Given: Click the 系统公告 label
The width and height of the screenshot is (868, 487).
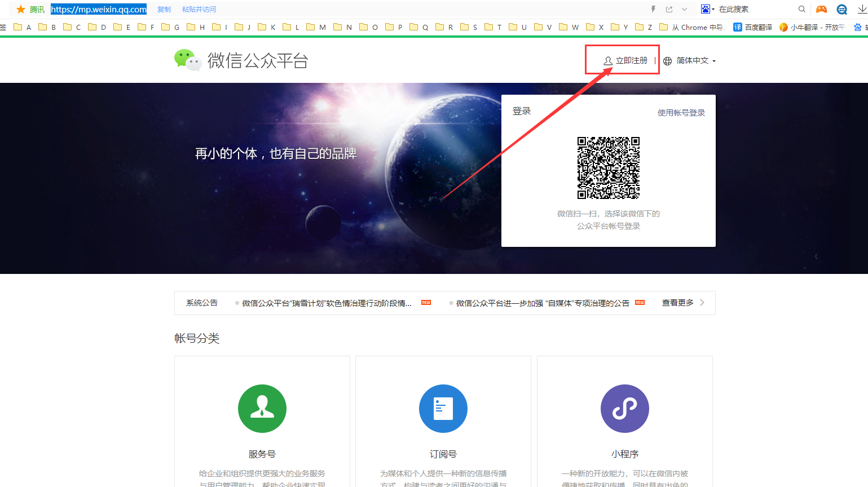Looking at the screenshot, I should tap(202, 303).
